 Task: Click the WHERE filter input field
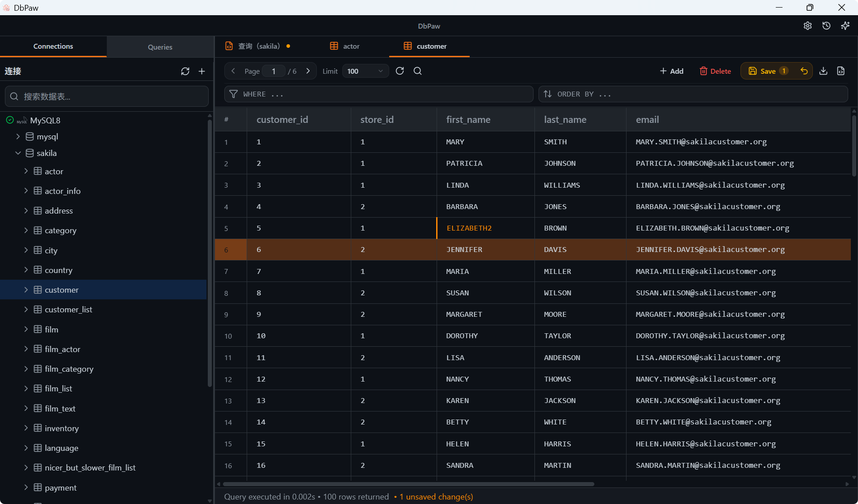tap(384, 94)
